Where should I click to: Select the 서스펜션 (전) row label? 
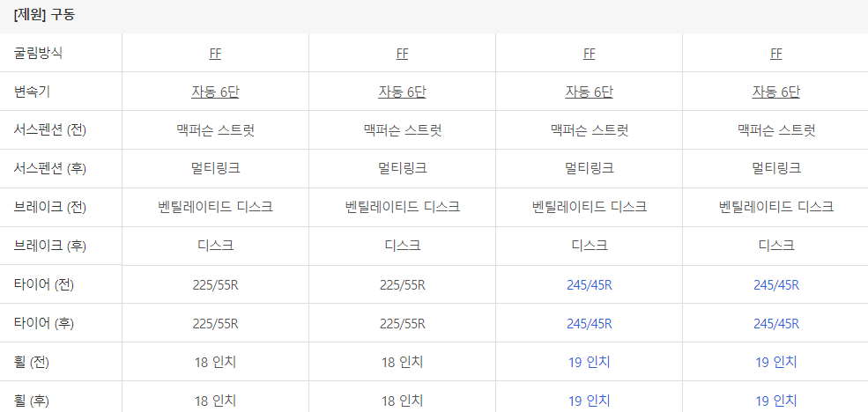pyautogui.click(x=50, y=130)
